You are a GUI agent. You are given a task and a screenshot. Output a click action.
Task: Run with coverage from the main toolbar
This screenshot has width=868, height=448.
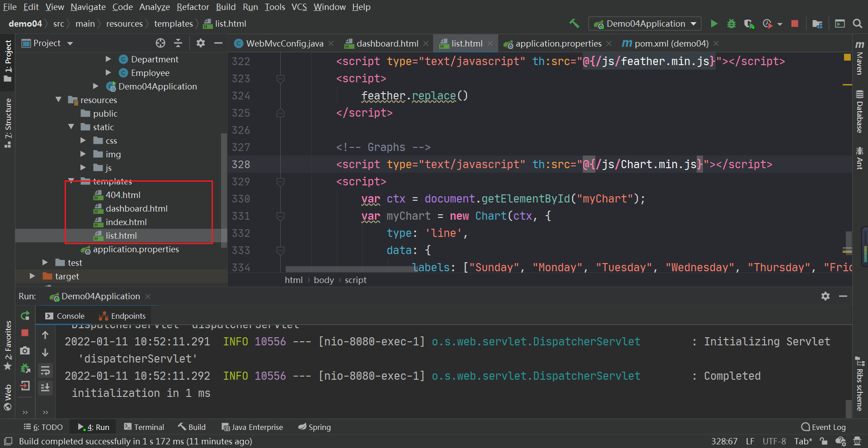point(749,24)
